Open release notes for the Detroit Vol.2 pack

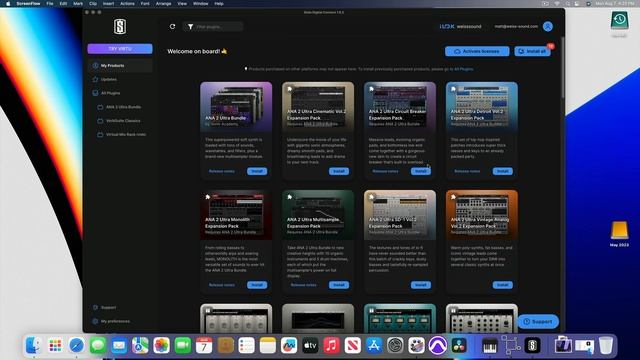coord(467,171)
